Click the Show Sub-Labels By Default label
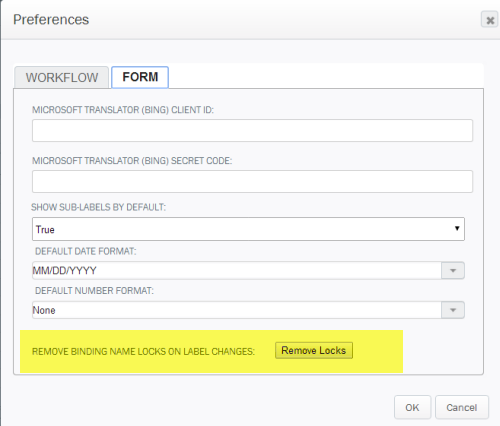The height and width of the screenshot is (426, 500). pyautogui.click(x=98, y=207)
